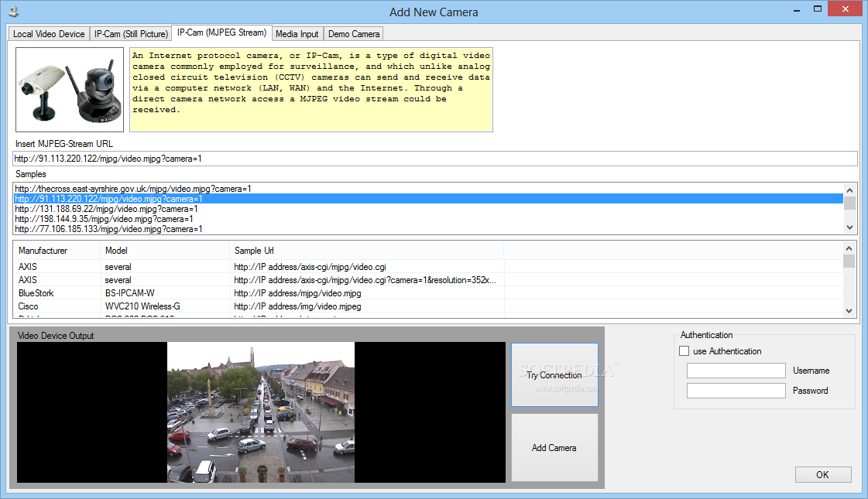Click the Add Camera button

point(554,447)
